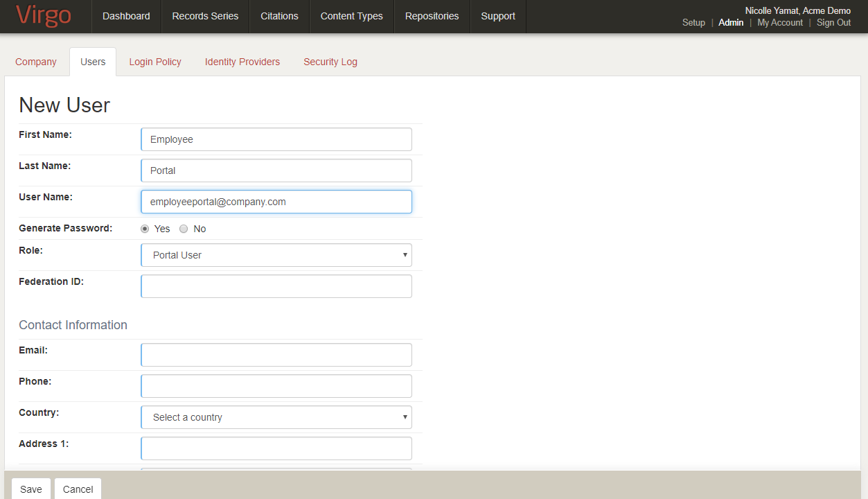Cancel the new user form
The height and width of the screenshot is (499, 868).
click(x=77, y=489)
